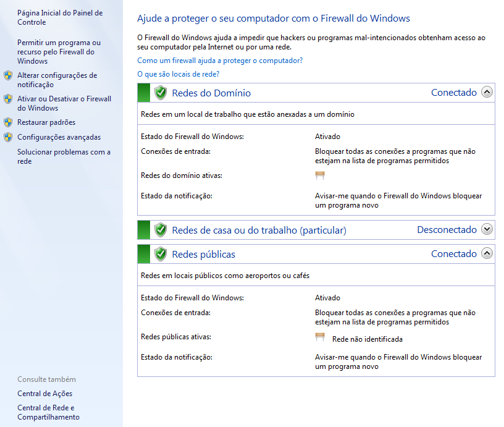The height and width of the screenshot is (427, 504).
Task: Open Central de Ações link
Action: pyautogui.click(x=44, y=394)
